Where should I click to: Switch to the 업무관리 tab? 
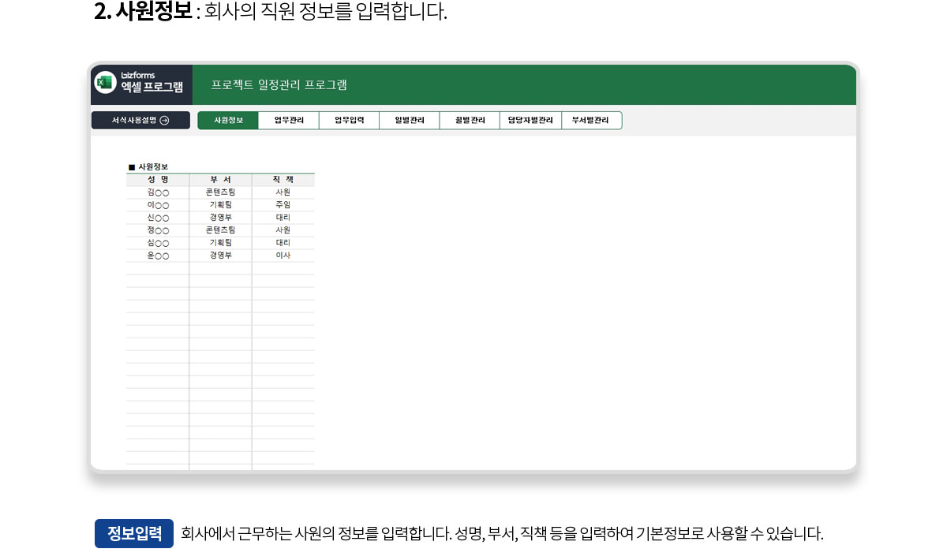click(x=289, y=121)
